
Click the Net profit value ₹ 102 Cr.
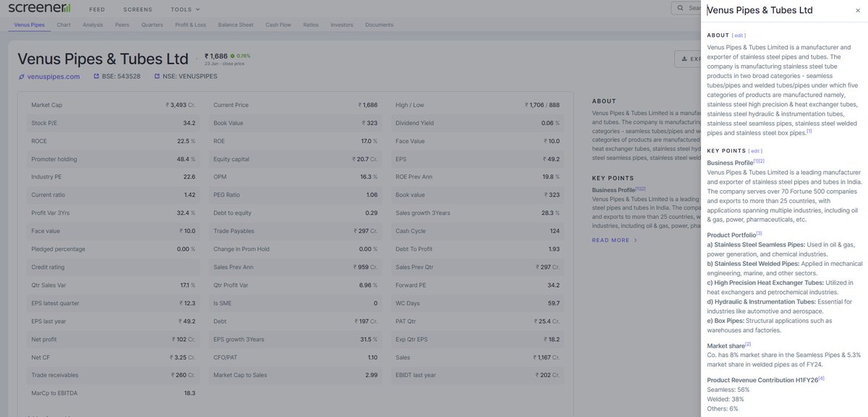[x=184, y=339]
